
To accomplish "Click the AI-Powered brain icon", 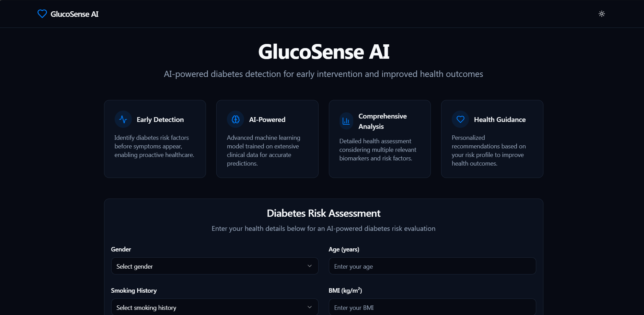I will click(235, 120).
